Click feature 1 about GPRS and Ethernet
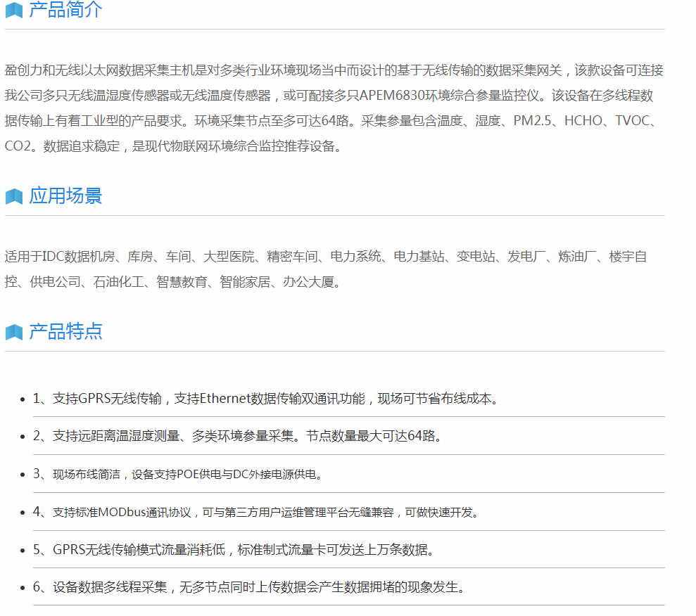Viewport: 696px width, 616px height. [x=266, y=399]
